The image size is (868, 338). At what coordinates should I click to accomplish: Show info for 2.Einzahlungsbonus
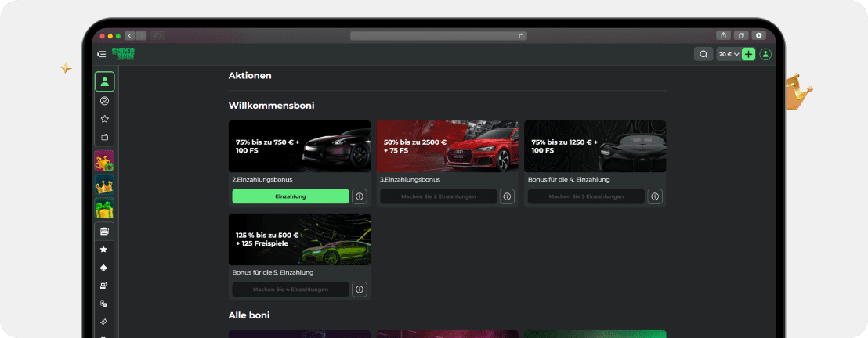360,196
